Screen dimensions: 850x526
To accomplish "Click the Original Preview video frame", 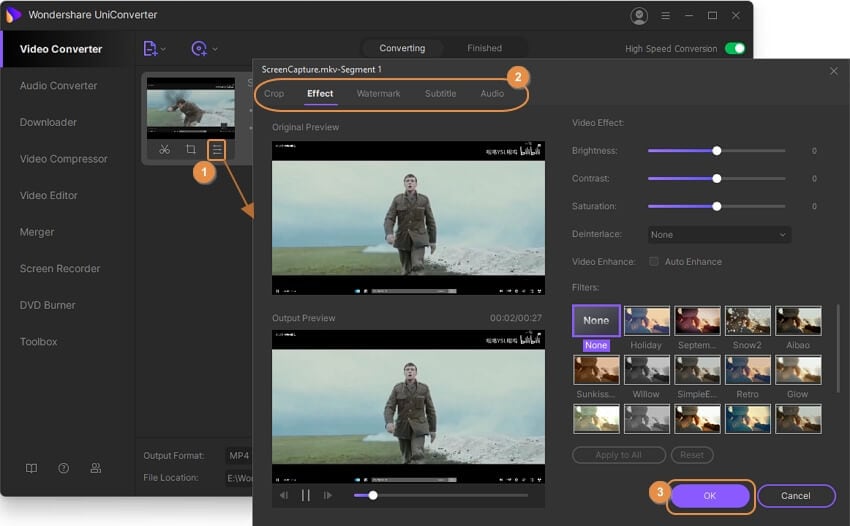I will pos(408,218).
